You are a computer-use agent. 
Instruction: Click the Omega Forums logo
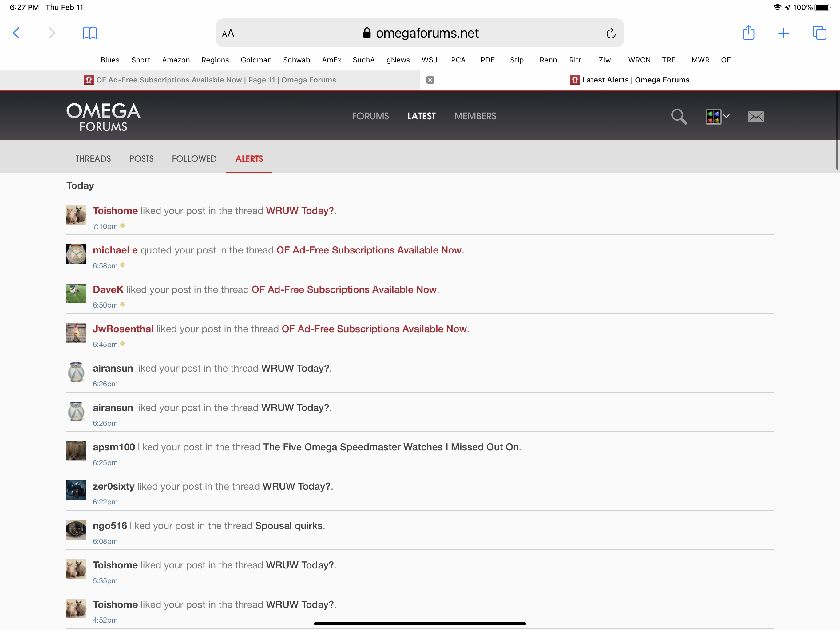[103, 116]
